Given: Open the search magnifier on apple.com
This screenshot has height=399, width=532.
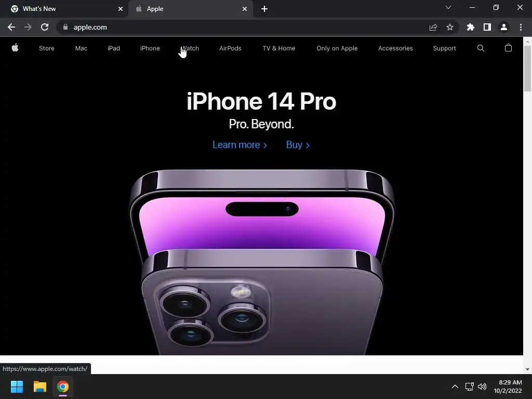Looking at the screenshot, I should [x=481, y=48].
